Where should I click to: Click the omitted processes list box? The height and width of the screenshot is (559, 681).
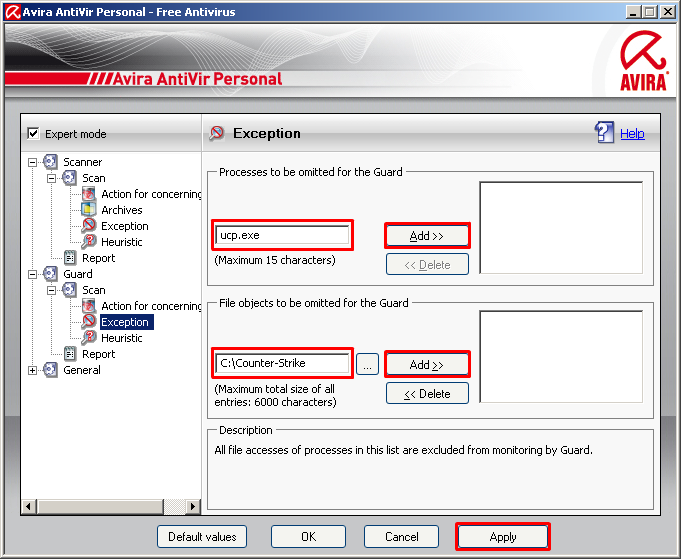[x=561, y=228]
